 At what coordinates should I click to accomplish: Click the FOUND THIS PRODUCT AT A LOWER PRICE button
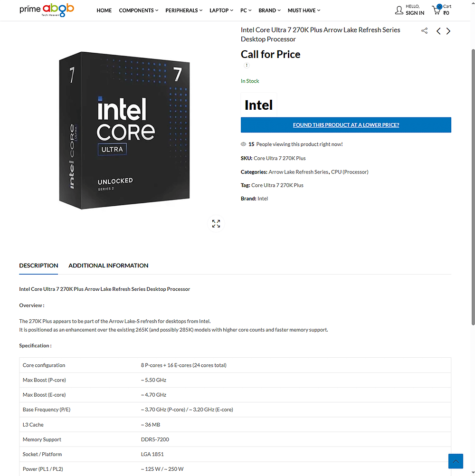coord(346,125)
